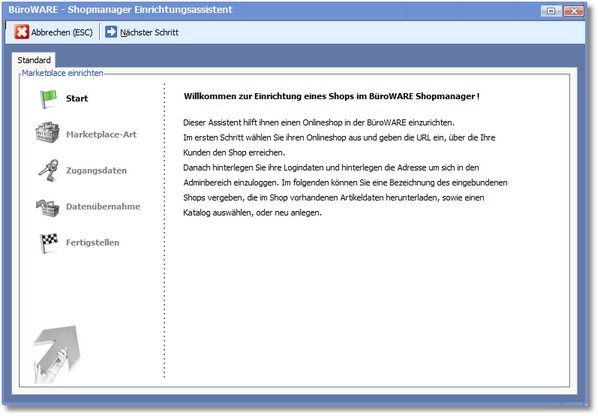The width and height of the screenshot is (598, 416).
Task: Select the green Start flag icon
Action: coord(48,99)
